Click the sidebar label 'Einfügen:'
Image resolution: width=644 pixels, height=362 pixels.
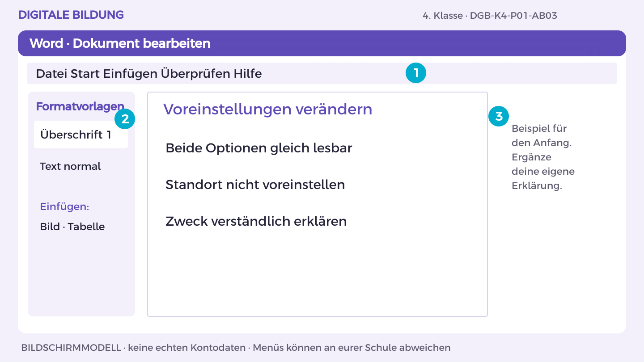[x=64, y=207]
